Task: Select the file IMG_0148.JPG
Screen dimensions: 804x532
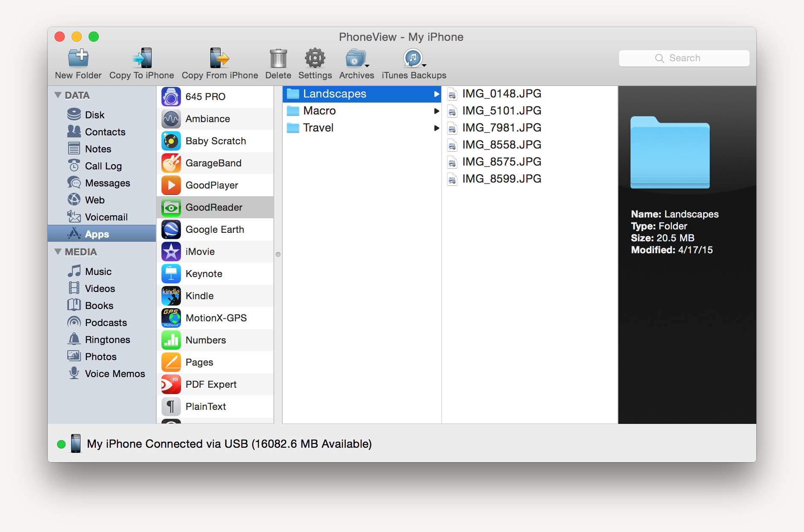Action: tap(501, 94)
